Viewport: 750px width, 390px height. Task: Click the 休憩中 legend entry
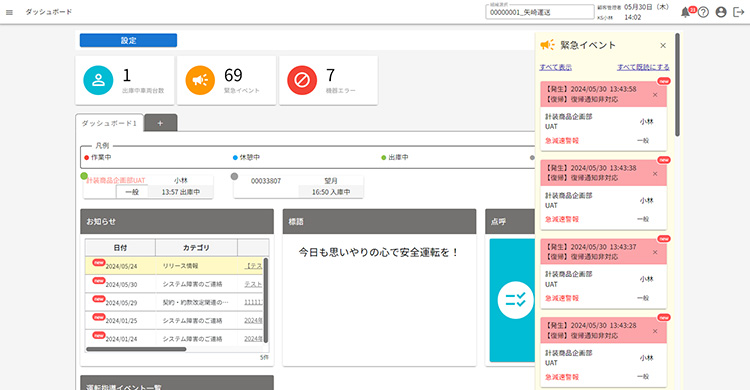pos(246,157)
